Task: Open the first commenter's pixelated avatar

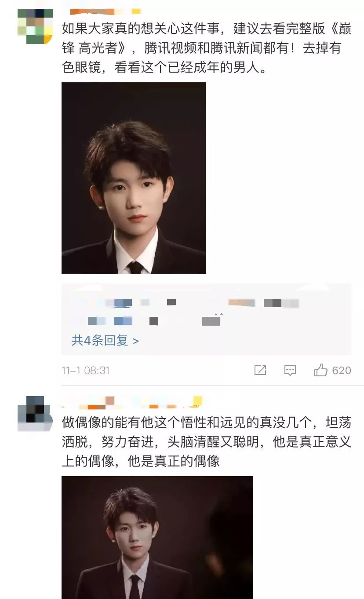Action: click(x=35, y=26)
